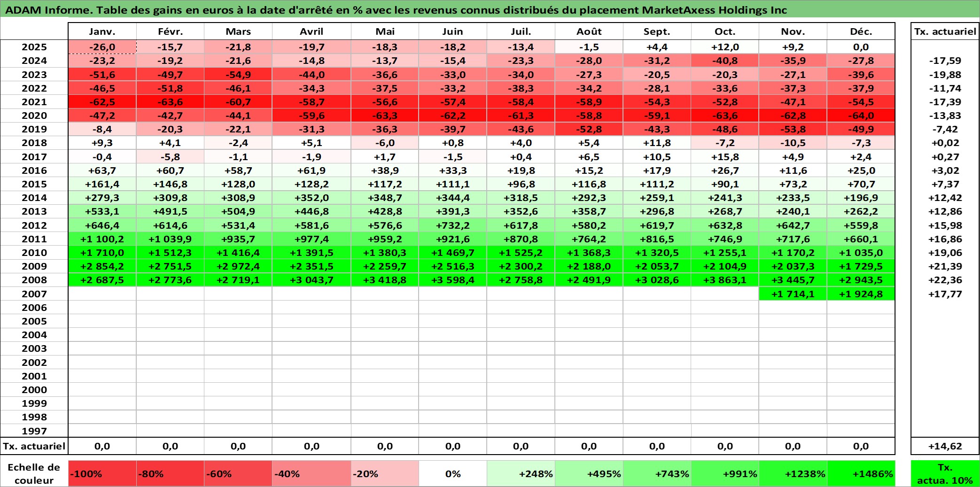This screenshot has width=980, height=487.
Task: Select the 2007 row label
Action: [34, 294]
